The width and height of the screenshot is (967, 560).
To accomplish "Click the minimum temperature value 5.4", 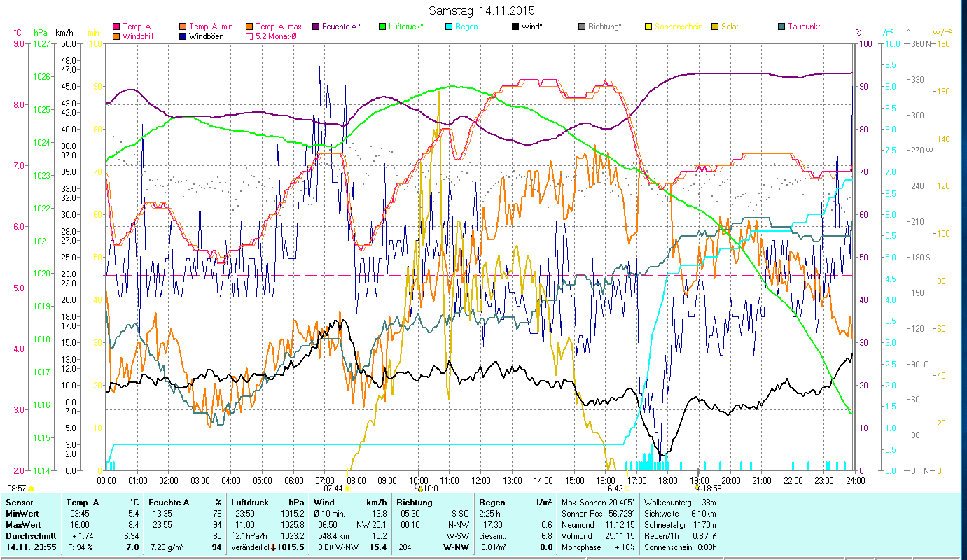I will 134,514.
